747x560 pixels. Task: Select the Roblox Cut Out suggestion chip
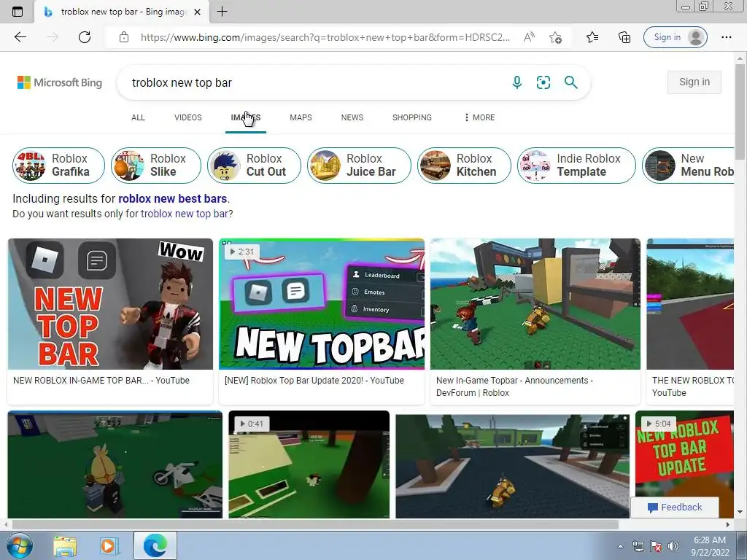pyautogui.click(x=254, y=166)
